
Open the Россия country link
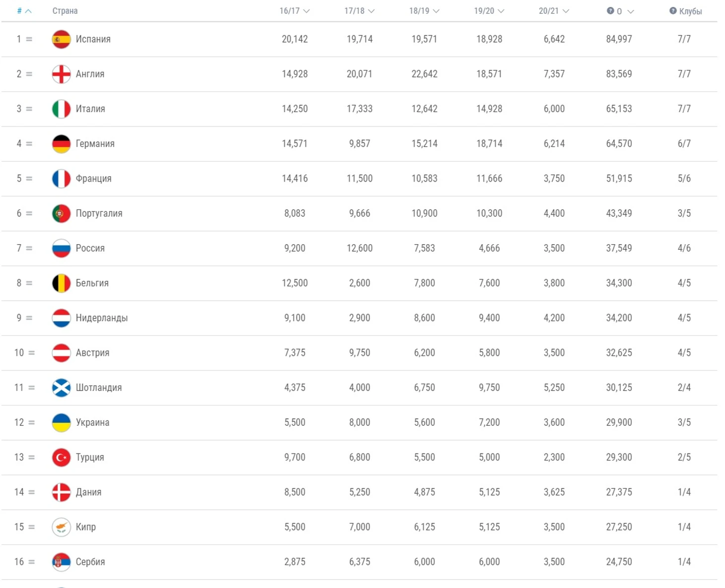coord(90,248)
